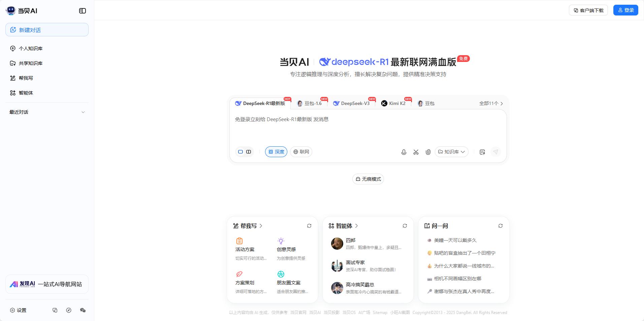Refresh the 问一问 card suggestions
The height and width of the screenshot is (321, 644).
[x=500, y=226]
